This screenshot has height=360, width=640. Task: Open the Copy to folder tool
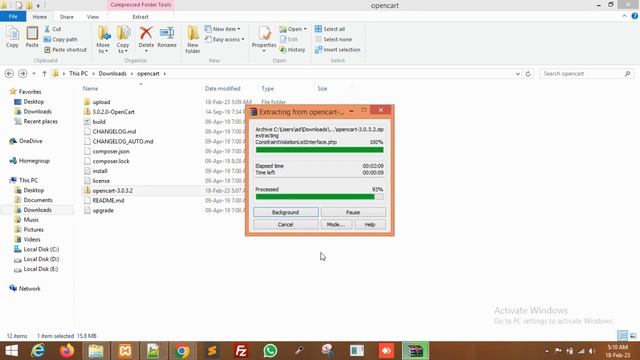[x=123, y=39]
